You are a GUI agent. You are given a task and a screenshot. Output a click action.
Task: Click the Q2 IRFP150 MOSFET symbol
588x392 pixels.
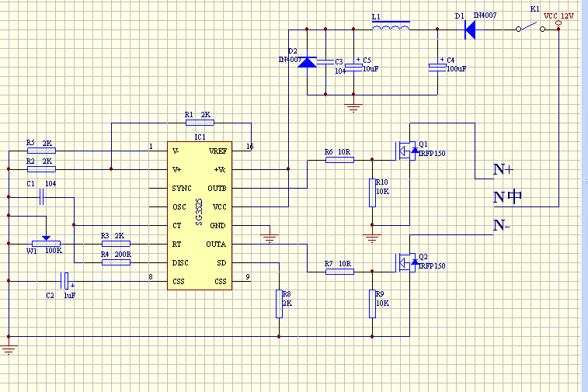tap(406, 262)
